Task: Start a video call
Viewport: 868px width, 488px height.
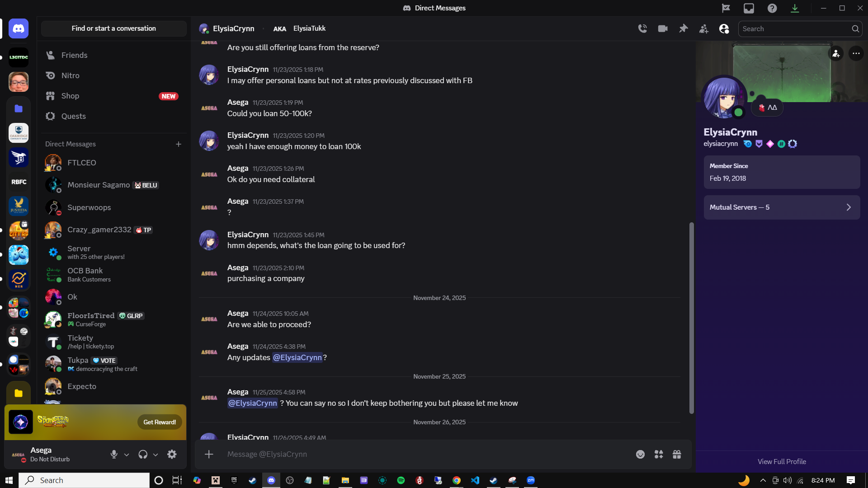Action: click(662, 28)
